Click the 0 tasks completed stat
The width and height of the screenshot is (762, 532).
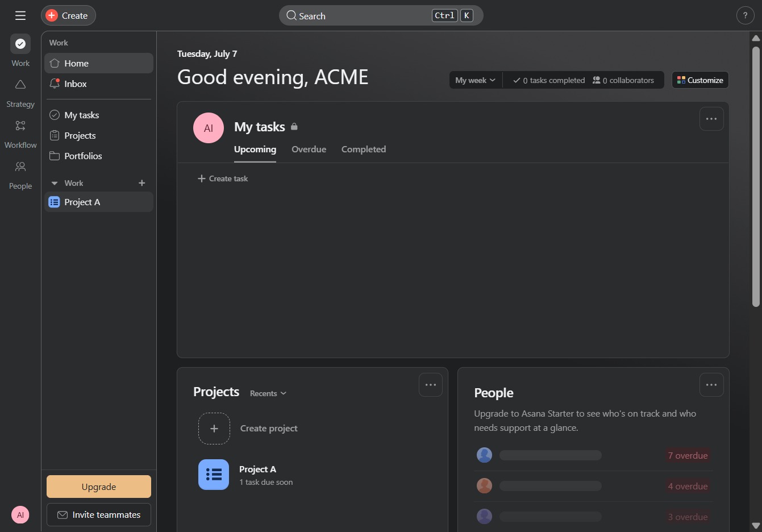[549, 80]
